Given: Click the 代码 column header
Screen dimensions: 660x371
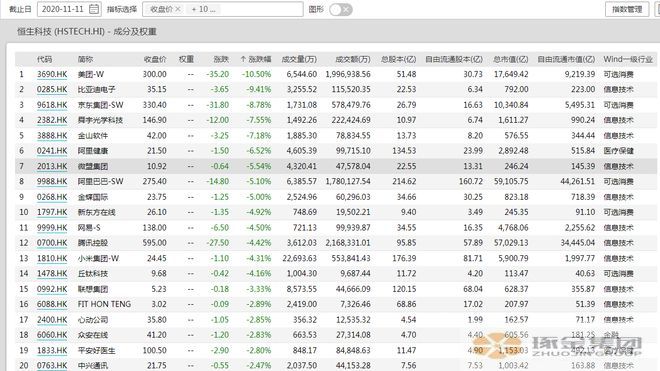Looking at the screenshot, I should tap(44, 59).
